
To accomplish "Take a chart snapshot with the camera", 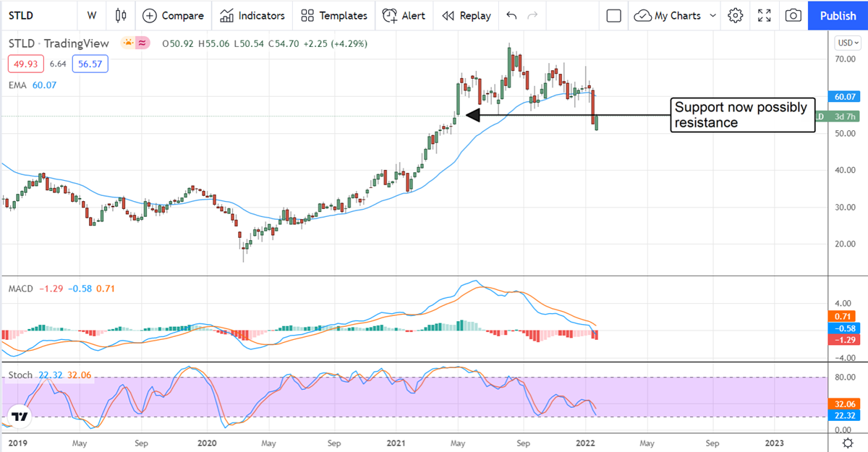I will click(x=793, y=15).
